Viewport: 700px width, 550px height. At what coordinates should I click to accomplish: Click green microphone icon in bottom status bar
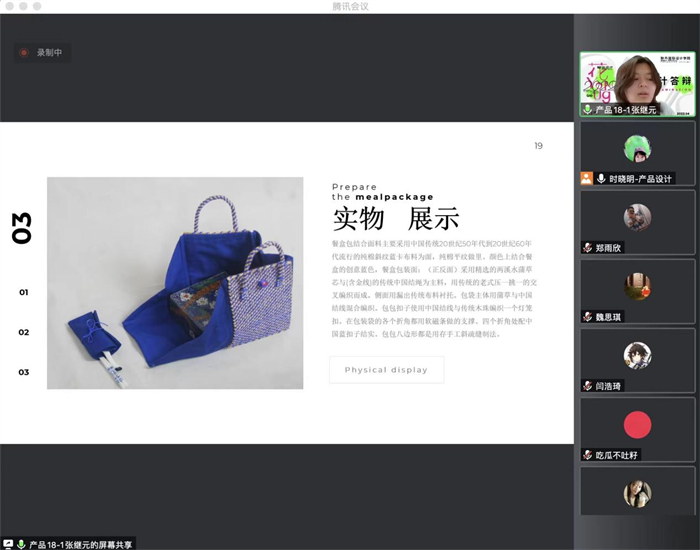point(21,545)
